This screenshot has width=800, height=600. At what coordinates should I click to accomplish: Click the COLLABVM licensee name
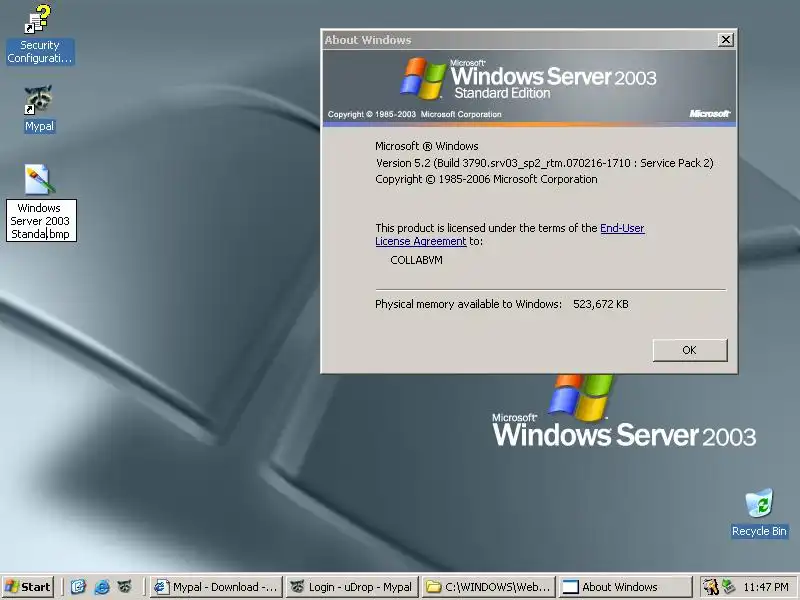pos(416,260)
